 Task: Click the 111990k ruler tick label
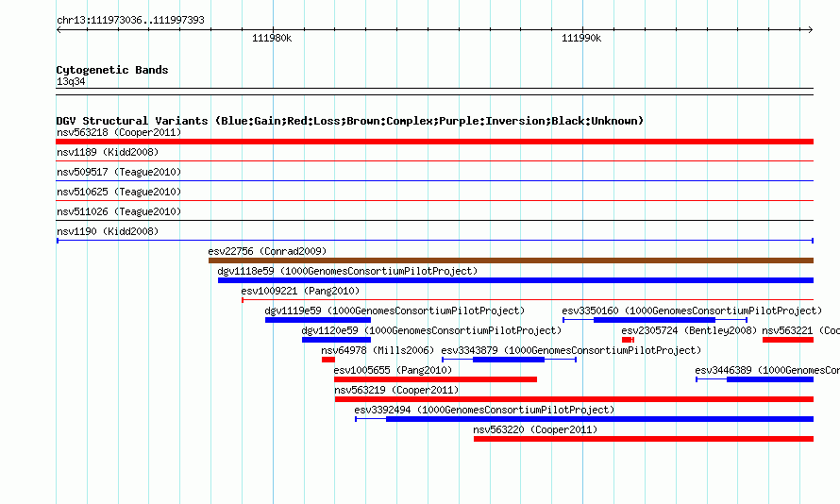(581, 38)
